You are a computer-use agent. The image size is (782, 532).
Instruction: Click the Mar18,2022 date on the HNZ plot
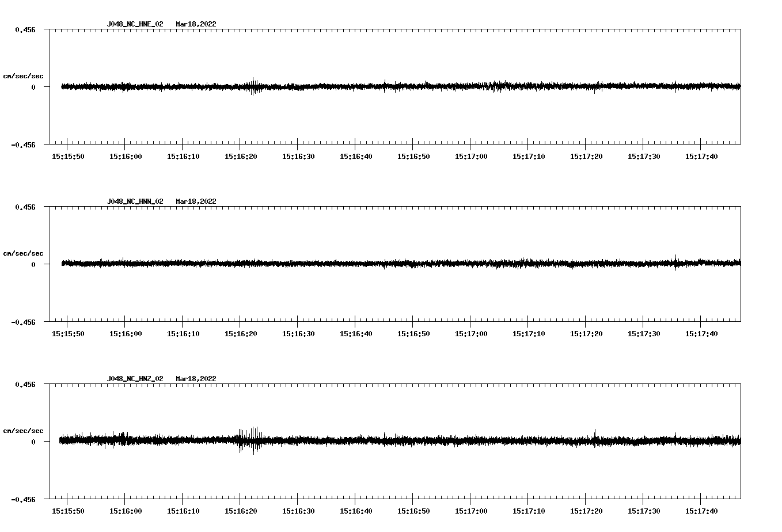(196, 379)
